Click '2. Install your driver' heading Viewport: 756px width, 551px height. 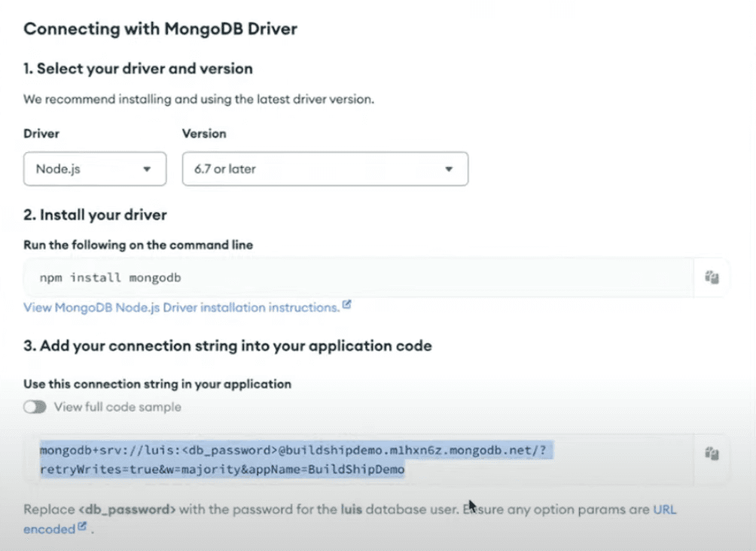95,215
